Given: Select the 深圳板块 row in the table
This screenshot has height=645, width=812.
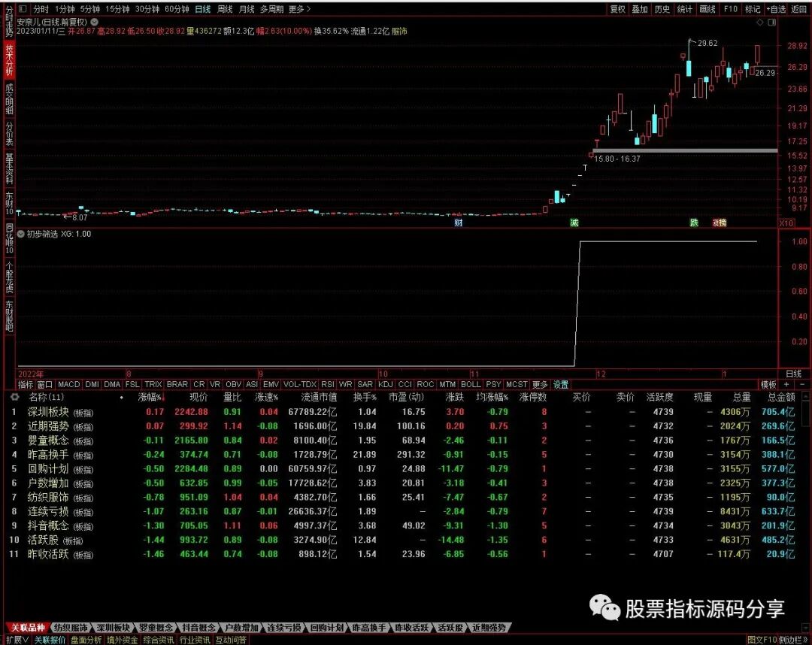Looking at the screenshot, I should (x=404, y=412).
